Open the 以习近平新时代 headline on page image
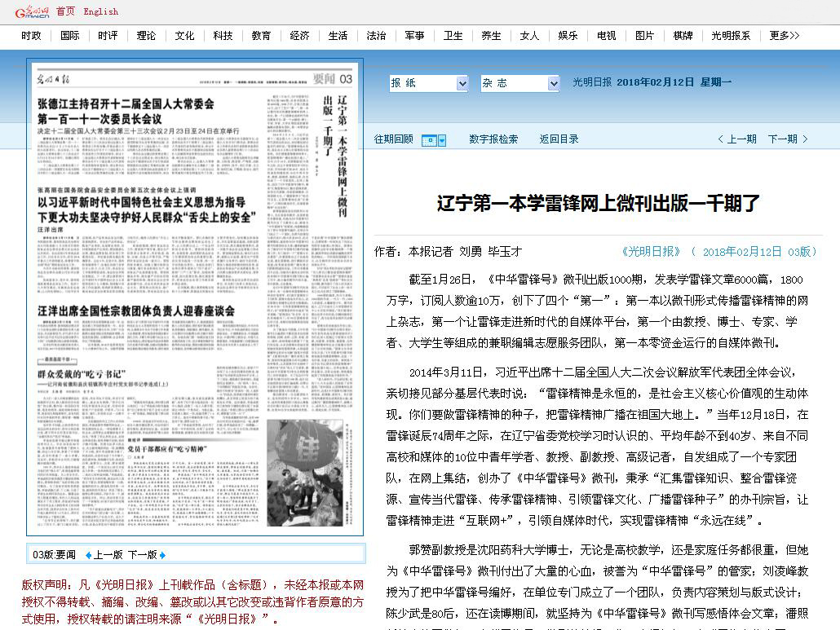Image resolution: width=840 pixels, height=630 pixels. pos(146,209)
